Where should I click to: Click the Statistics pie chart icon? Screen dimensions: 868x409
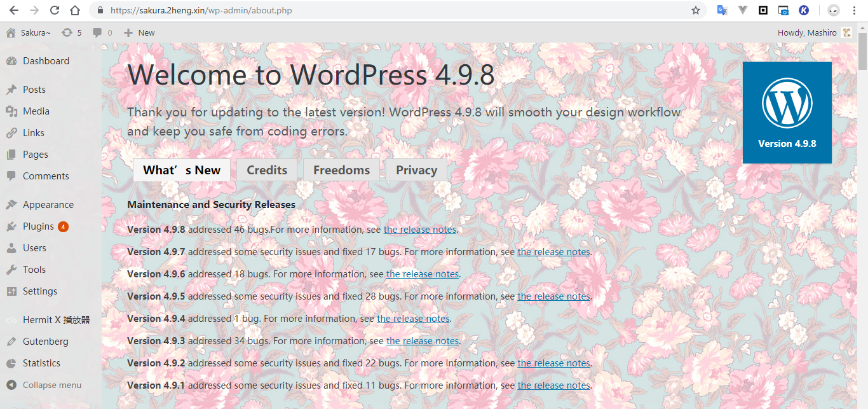(x=11, y=363)
